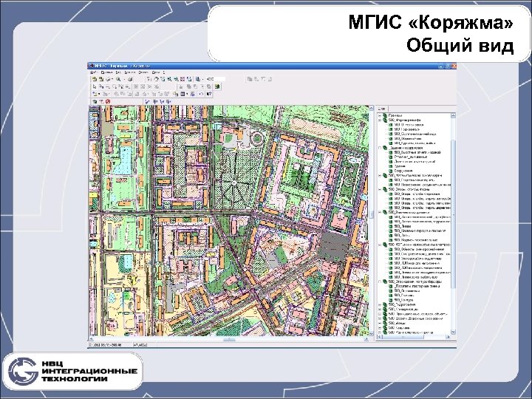Click the first yellow open icon in the top toolbar

(x=94, y=79)
